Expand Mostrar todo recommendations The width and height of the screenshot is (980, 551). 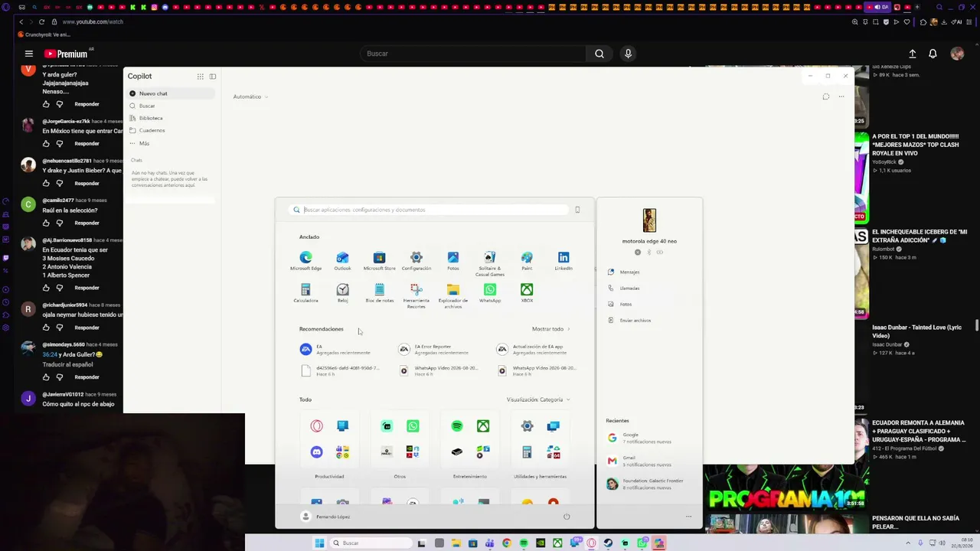pyautogui.click(x=550, y=329)
